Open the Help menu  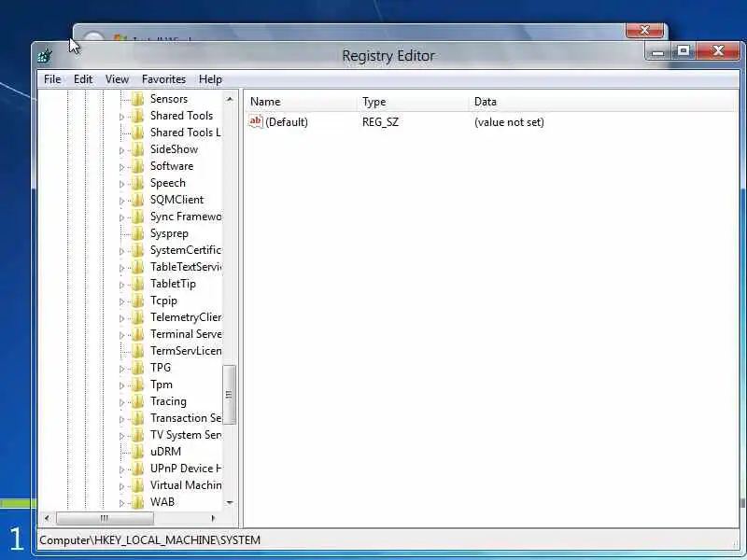[210, 79]
